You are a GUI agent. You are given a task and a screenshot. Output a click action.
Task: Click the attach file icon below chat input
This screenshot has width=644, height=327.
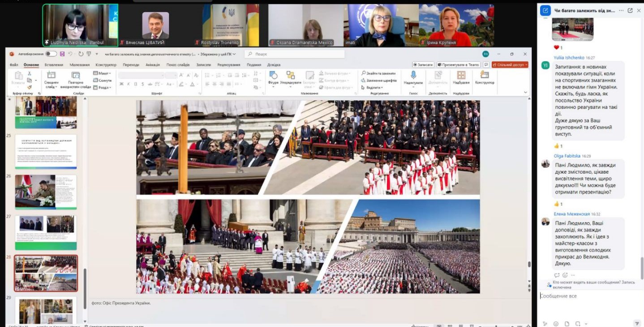point(567,323)
